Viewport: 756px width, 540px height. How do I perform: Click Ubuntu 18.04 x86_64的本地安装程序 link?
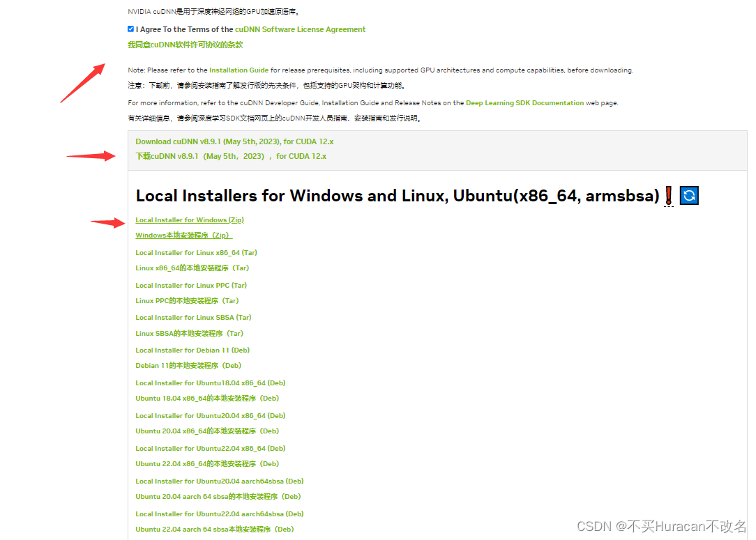pos(207,399)
